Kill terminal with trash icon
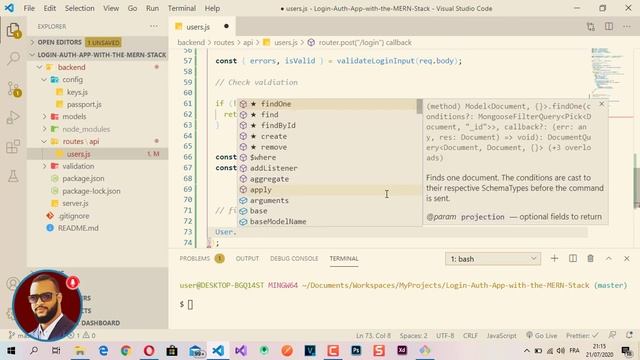The image size is (640, 360). 590,258
